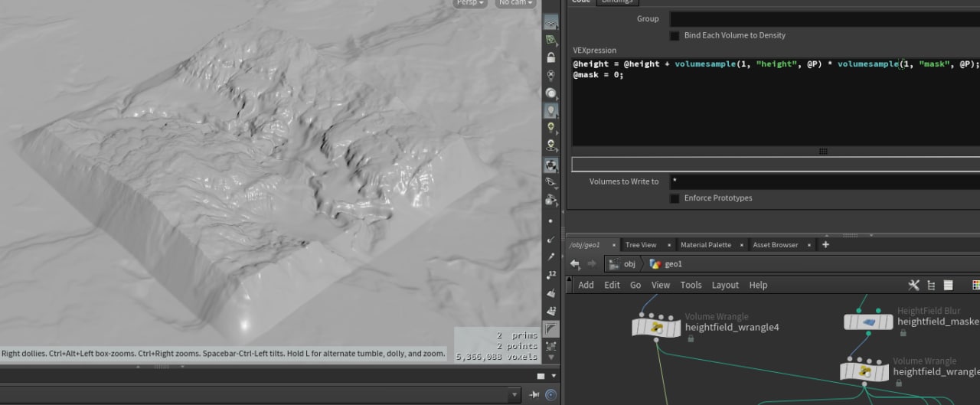Viewport: 980px width, 405px height.
Task: Toggle display point normals icon
Action: (x=551, y=239)
